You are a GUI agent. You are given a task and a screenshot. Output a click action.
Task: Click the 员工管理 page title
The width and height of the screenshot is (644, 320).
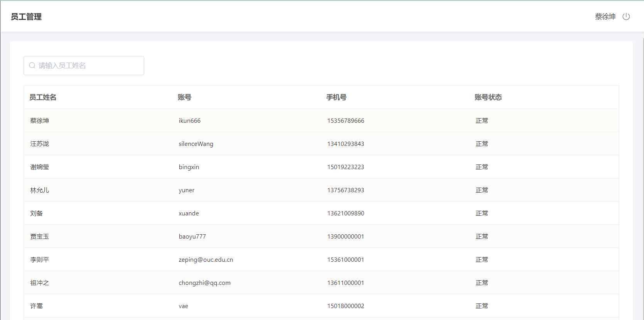pos(26,17)
